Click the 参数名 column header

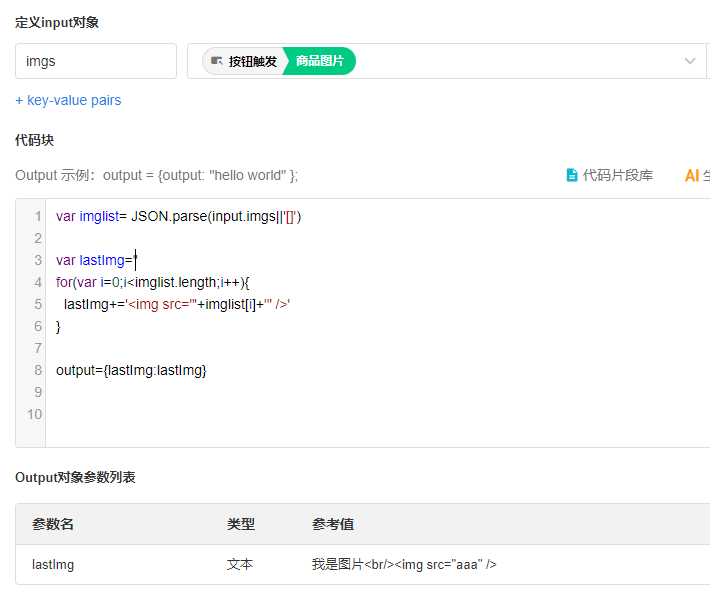point(53,524)
